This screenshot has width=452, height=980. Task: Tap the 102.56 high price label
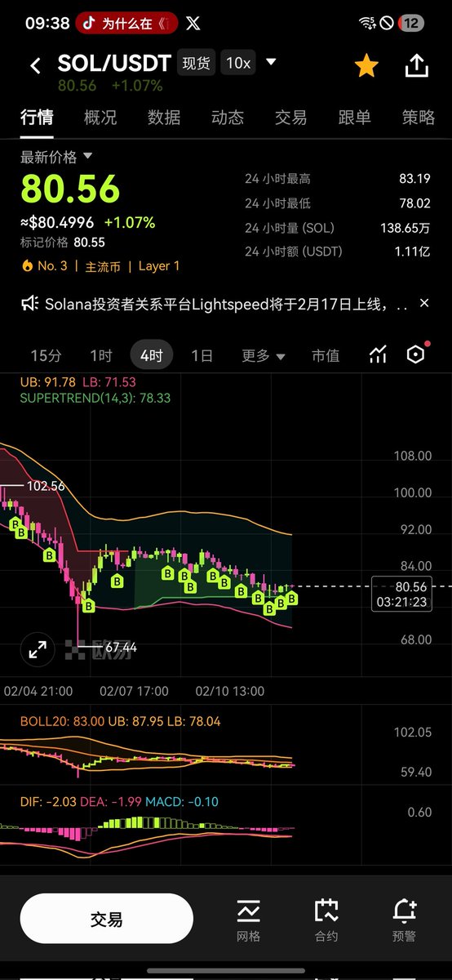[46, 486]
